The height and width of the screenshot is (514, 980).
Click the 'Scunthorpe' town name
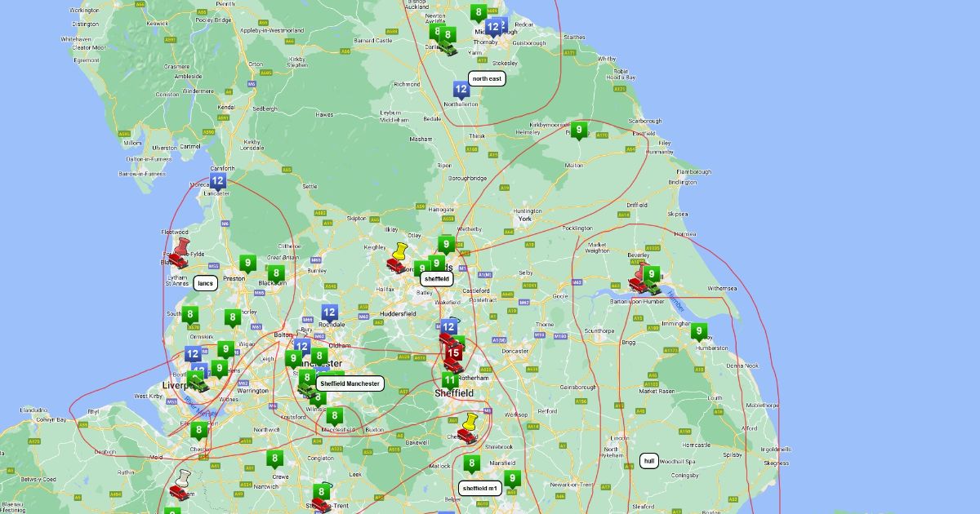(x=599, y=330)
